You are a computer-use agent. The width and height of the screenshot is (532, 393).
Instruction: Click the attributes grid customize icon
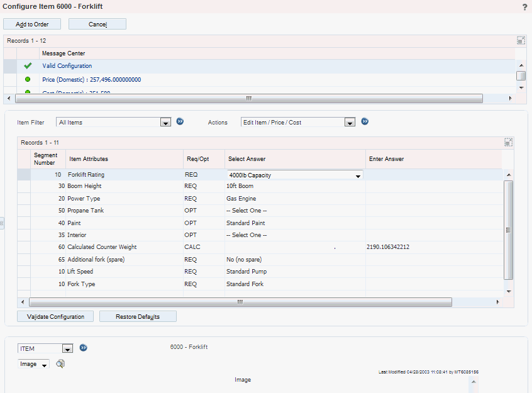tap(508, 143)
